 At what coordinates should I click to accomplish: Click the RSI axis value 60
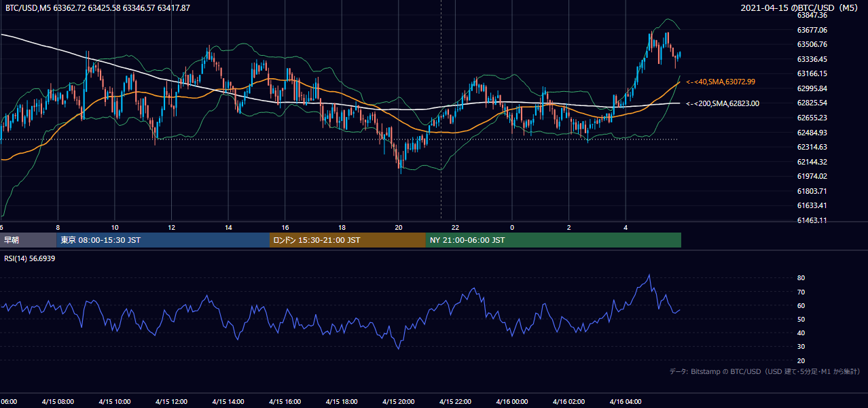click(x=801, y=305)
